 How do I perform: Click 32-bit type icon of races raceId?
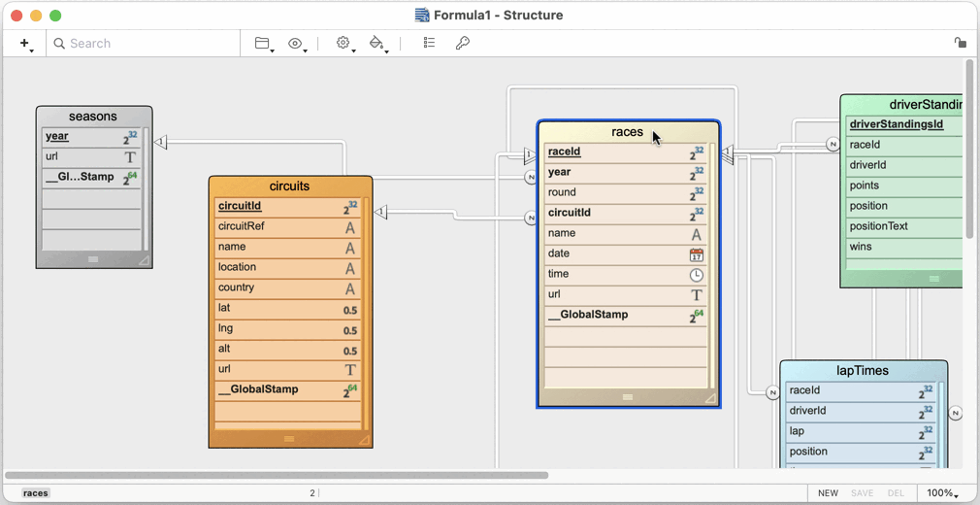(x=697, y=153)
